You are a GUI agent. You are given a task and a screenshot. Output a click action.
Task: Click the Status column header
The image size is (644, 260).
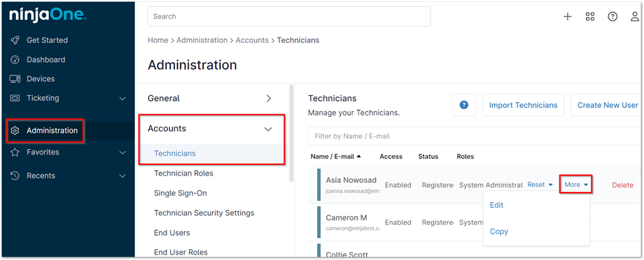click(428, 156)
